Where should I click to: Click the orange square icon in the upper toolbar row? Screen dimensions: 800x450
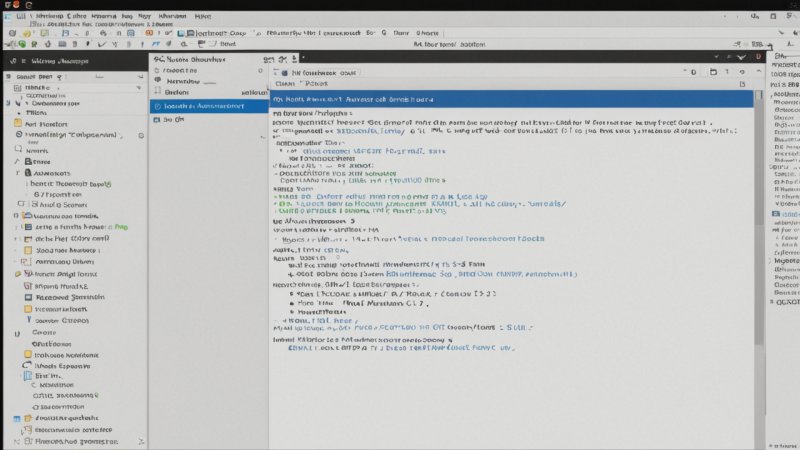(x=149, y=33)
